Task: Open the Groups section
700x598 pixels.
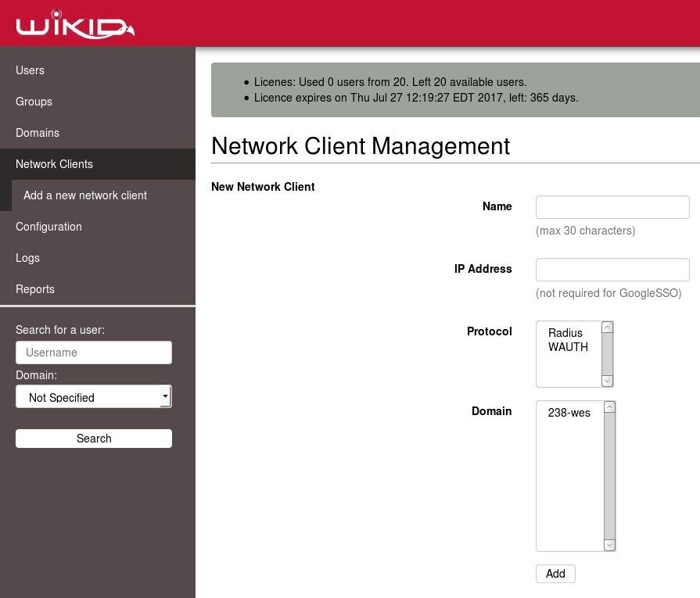Action: click(x=34, y=102)
